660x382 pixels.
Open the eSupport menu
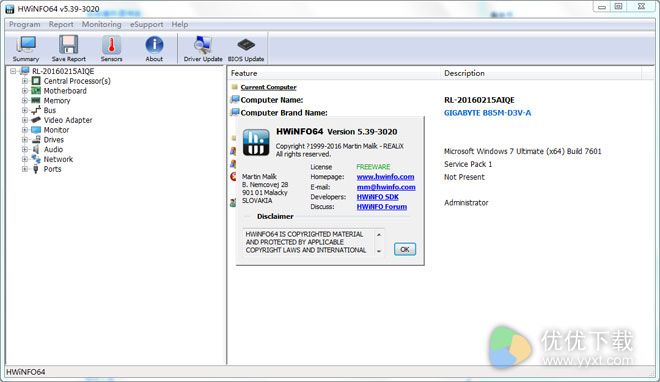pyautogui.click(x=146, y=24)
